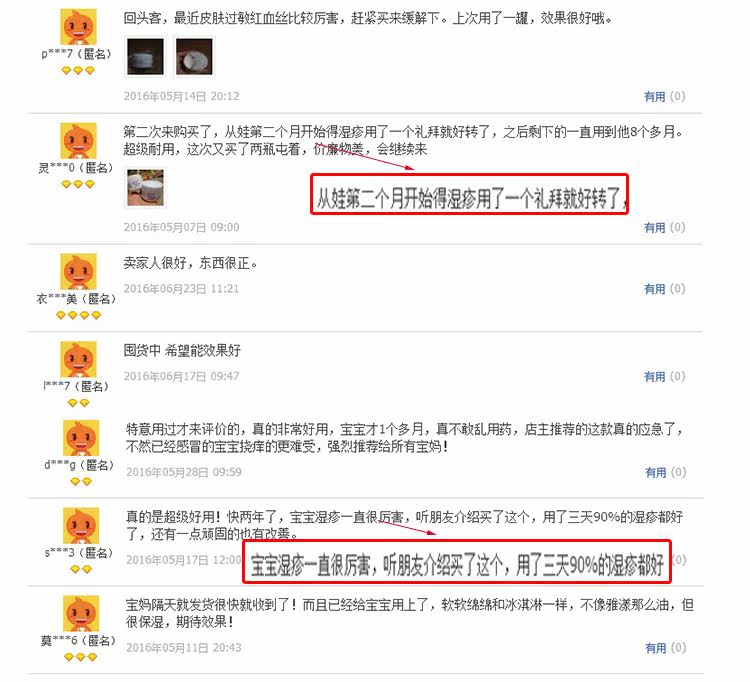The height and width of the screenshot is (682, 750).
Task: Click avatar icon of reviewer l***7
Action: coord(78,359)
